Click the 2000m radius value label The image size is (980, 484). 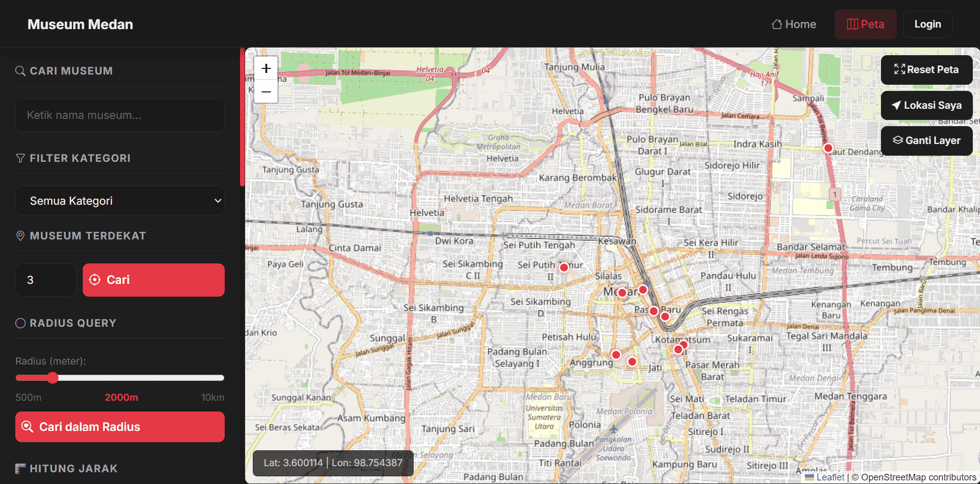coord(122,397)
